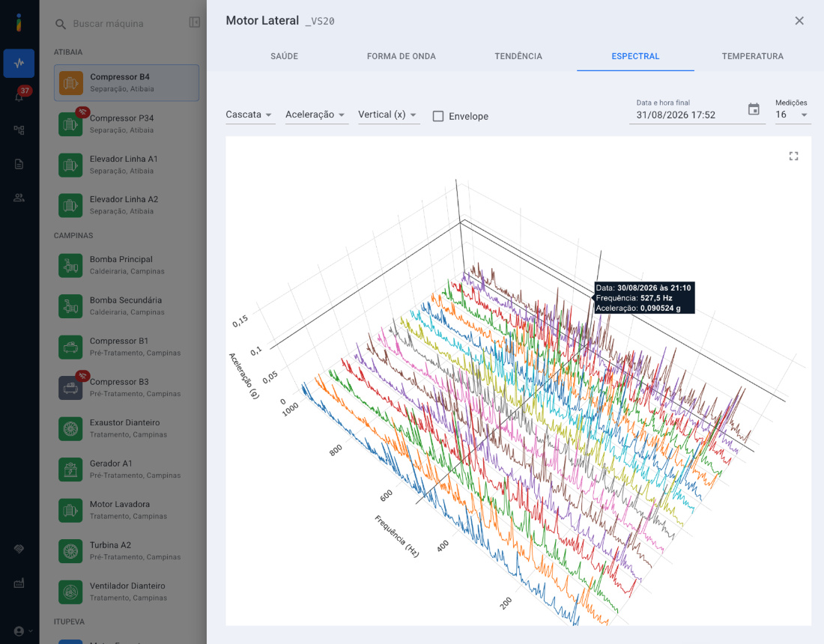
Task: Open the reports document sidebar icon
Action: tap(19, 164)
